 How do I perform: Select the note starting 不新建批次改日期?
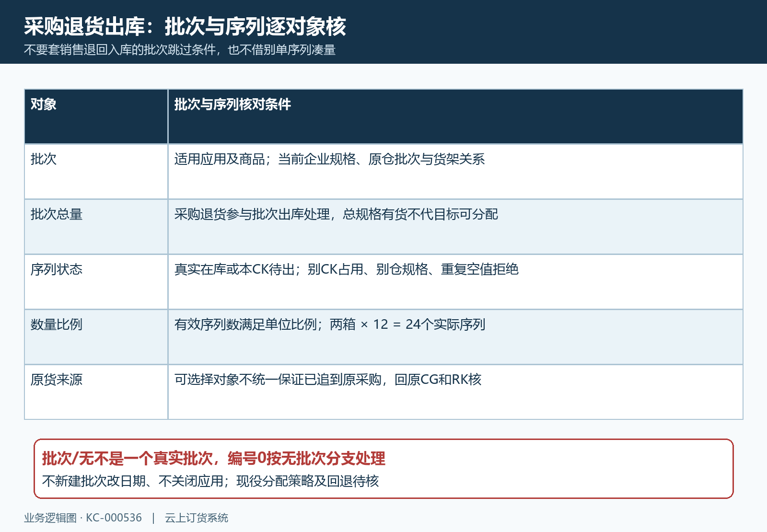click(x=210, y=481)
